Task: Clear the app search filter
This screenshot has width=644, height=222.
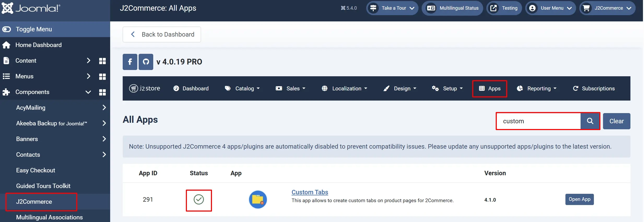Action: pyautogui.click(x=617, y=121)
